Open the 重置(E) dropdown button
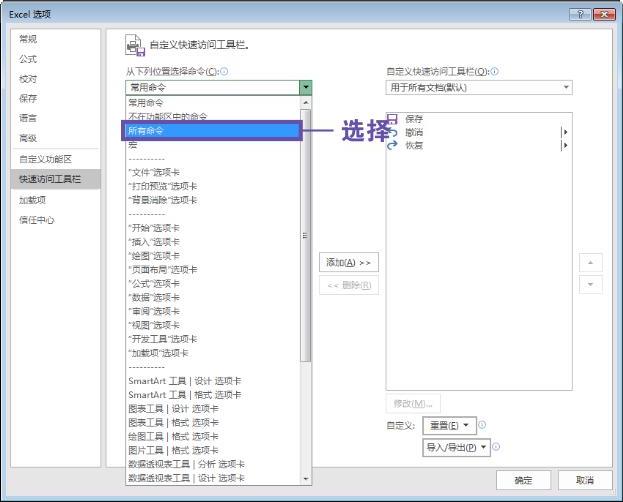The height and width of the screenshot is (502, 623). click(x=449, y=426)
